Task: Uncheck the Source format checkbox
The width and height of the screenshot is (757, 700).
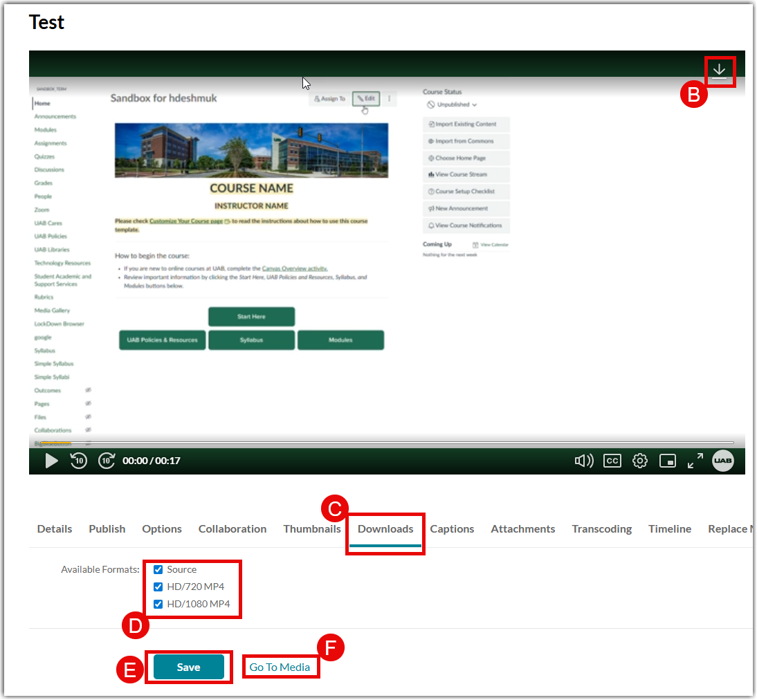Action: tap(158, 569)
